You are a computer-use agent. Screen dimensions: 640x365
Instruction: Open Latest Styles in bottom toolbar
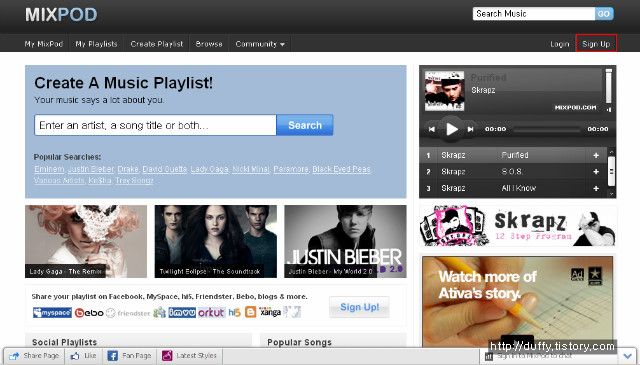click(x=189, y=356)
